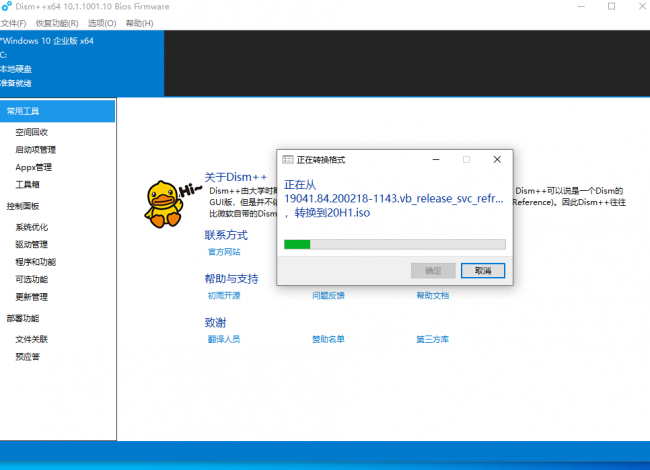Viewport: 650px width, 470px height.
Task: Click the 致谢 heading
Action: pyautogui.click(x=215, y=322)
